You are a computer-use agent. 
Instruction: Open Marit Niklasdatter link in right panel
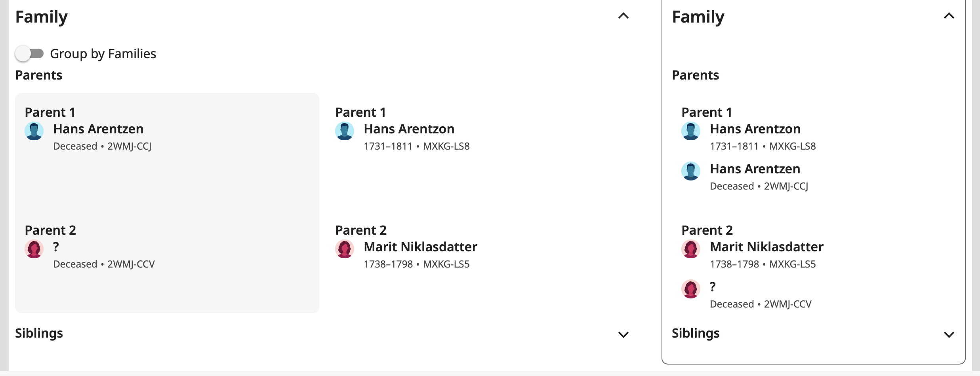766,247
